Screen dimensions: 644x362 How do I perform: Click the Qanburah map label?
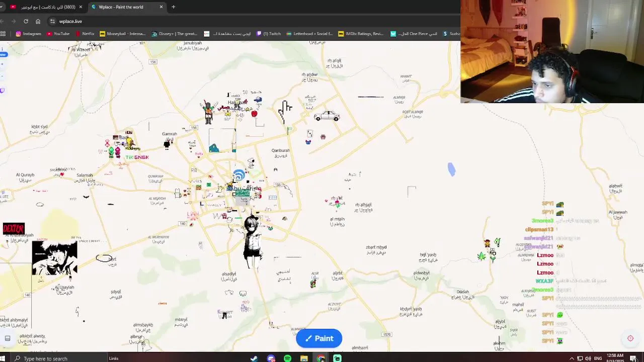(x=281, y=150)
